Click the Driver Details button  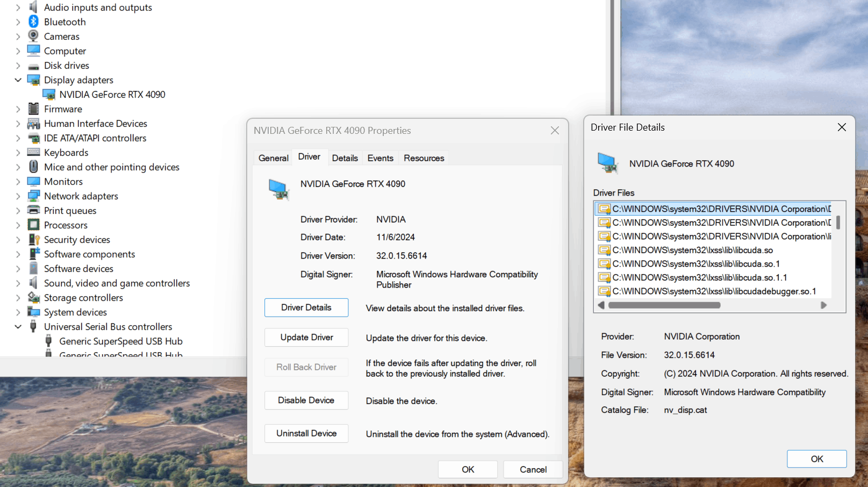click(306, 307)
